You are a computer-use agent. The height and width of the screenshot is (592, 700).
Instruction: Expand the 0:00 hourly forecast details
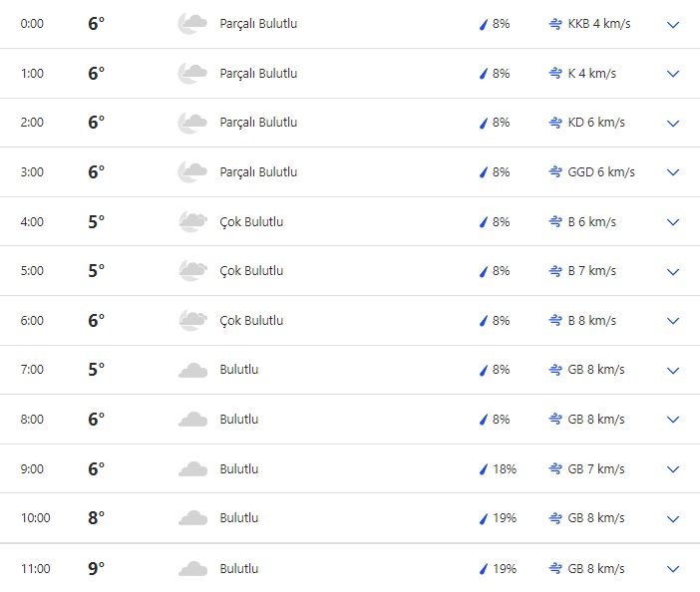pyautogui.click(x=673, y=24)
